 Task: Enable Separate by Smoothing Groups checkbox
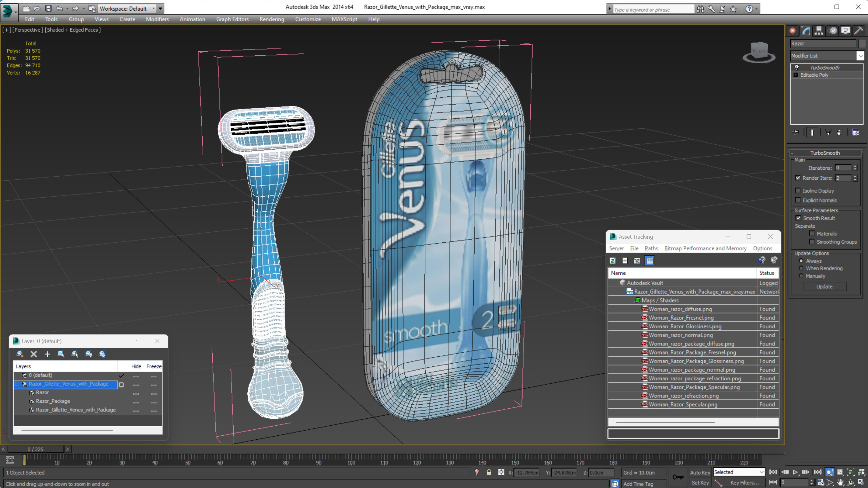pos(812,242)
